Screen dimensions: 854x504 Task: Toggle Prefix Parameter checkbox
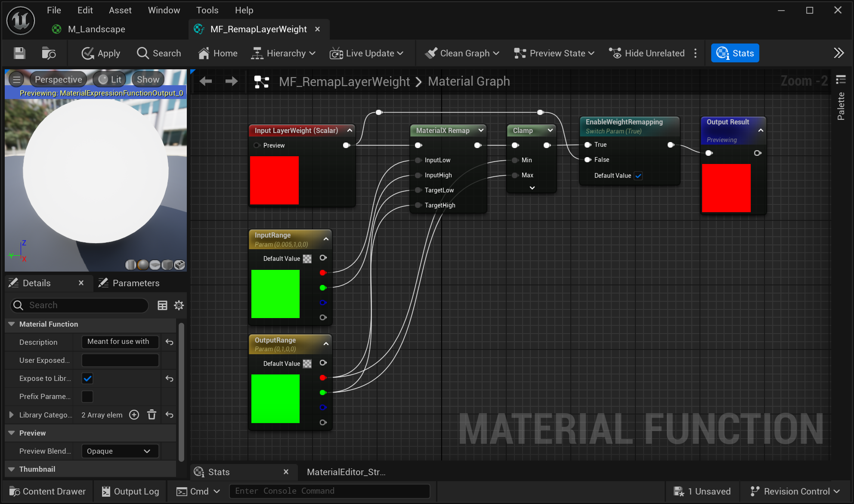point(87,396)
